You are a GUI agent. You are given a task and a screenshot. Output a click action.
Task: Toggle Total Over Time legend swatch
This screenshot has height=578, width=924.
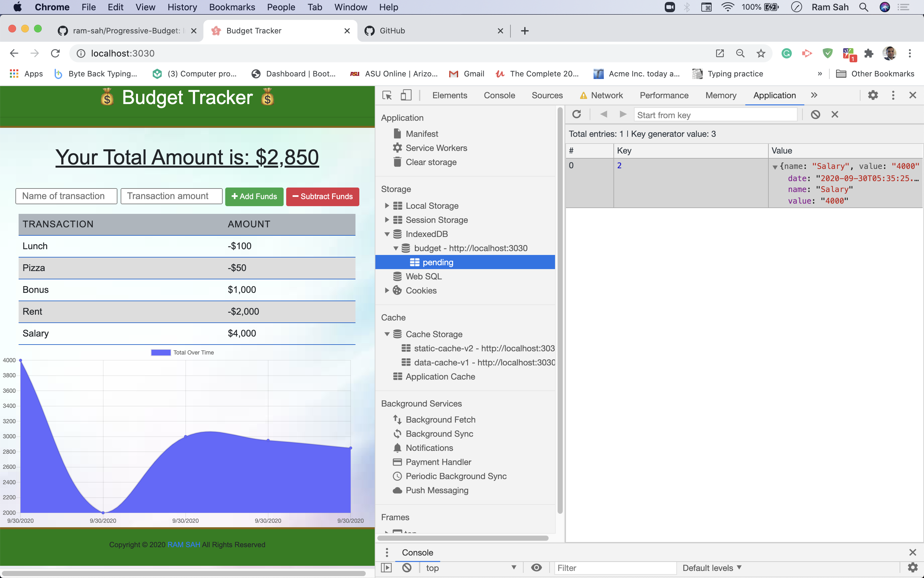click(161, 353)
